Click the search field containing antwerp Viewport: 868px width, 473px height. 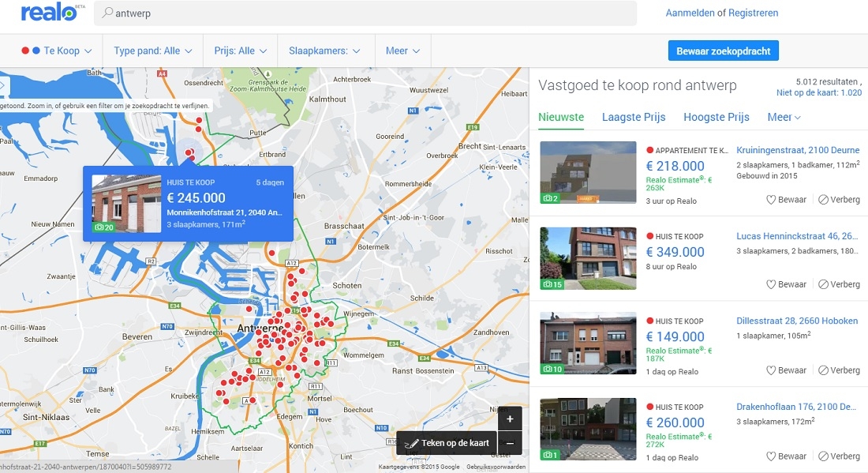[371, 13]
